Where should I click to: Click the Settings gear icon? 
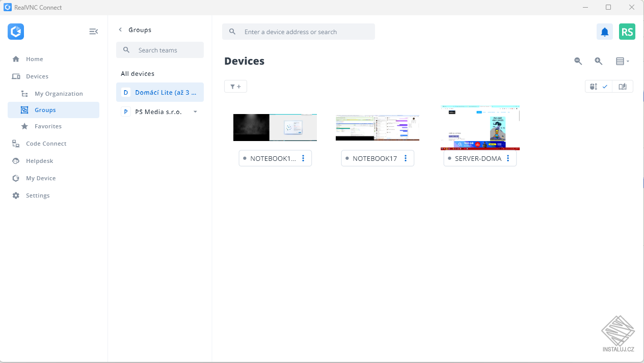click(x=16, y=196)
